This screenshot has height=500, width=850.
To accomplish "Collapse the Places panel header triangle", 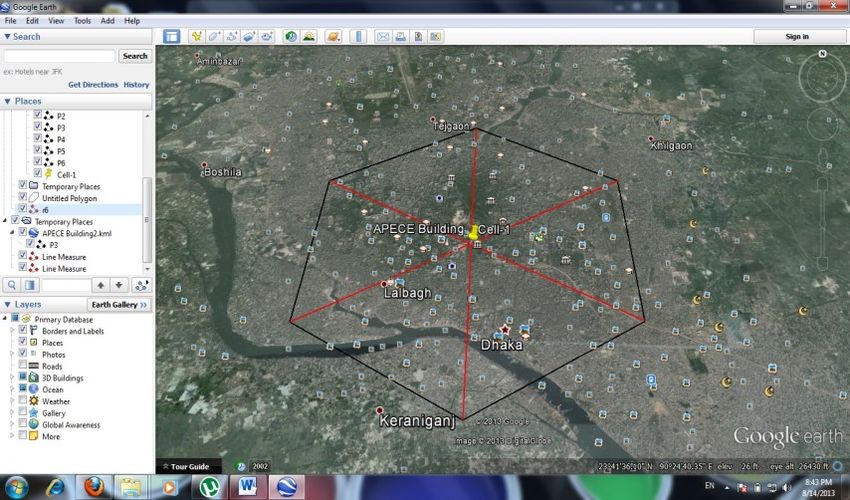I will pyautogui.click(x=7, y=101).
